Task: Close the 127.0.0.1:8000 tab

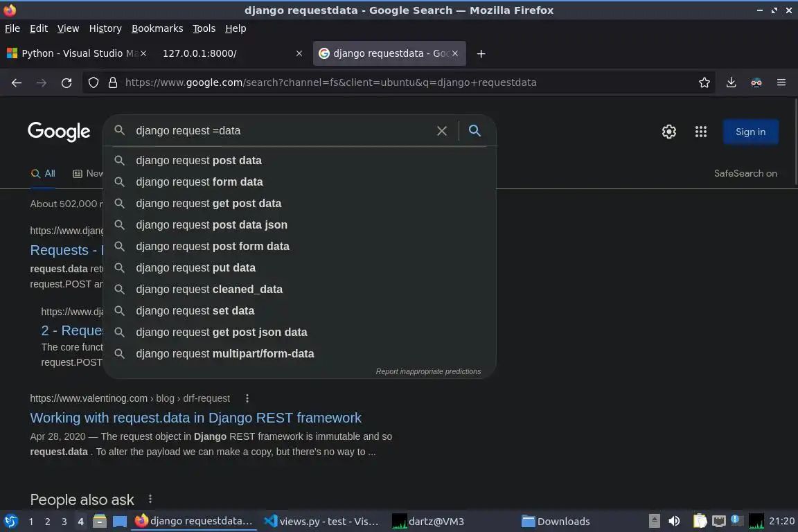Action: [x=299, y=53]
